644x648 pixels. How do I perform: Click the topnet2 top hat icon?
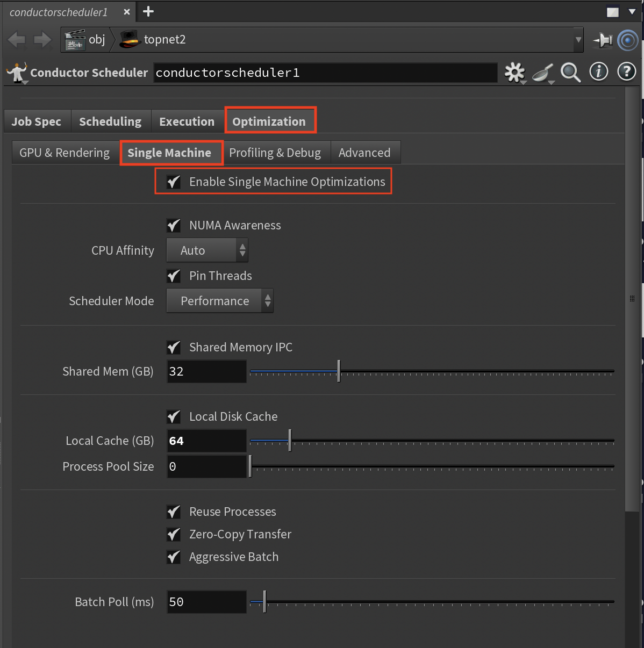click(130, 39)
